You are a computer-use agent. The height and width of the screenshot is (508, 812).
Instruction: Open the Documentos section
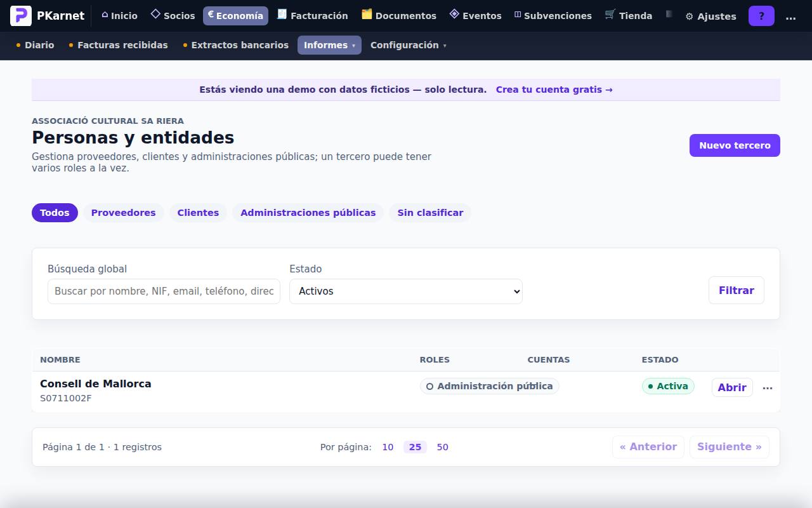[399, 16]
